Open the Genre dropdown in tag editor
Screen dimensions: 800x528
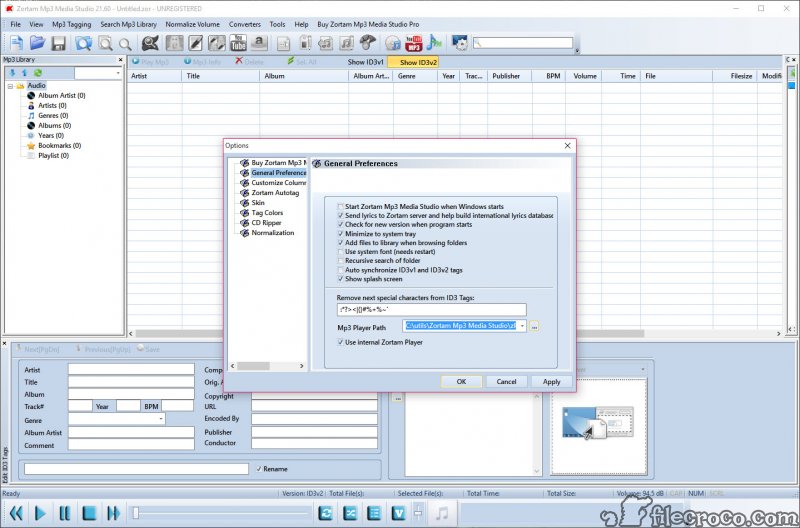point(161,419)
